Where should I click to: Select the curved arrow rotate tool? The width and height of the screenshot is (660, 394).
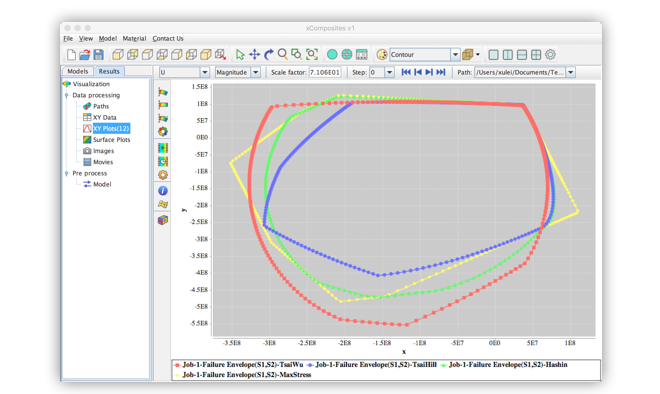[269, 55]
